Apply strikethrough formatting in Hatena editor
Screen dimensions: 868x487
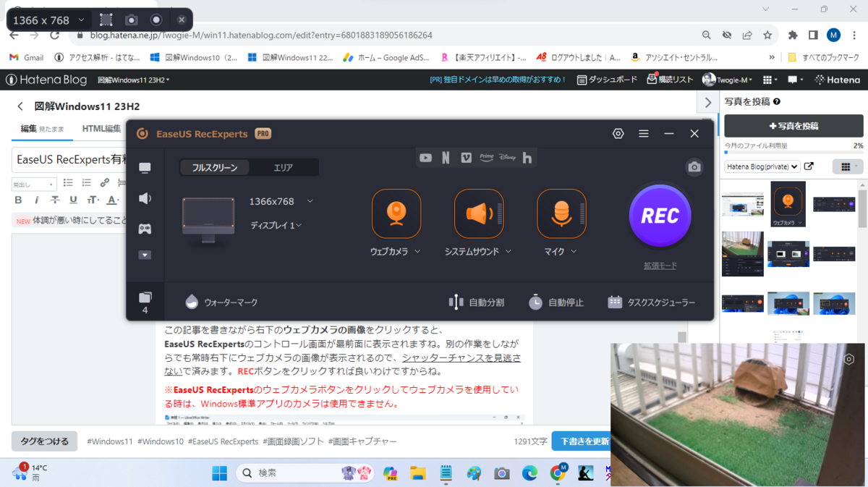point(55,200)
